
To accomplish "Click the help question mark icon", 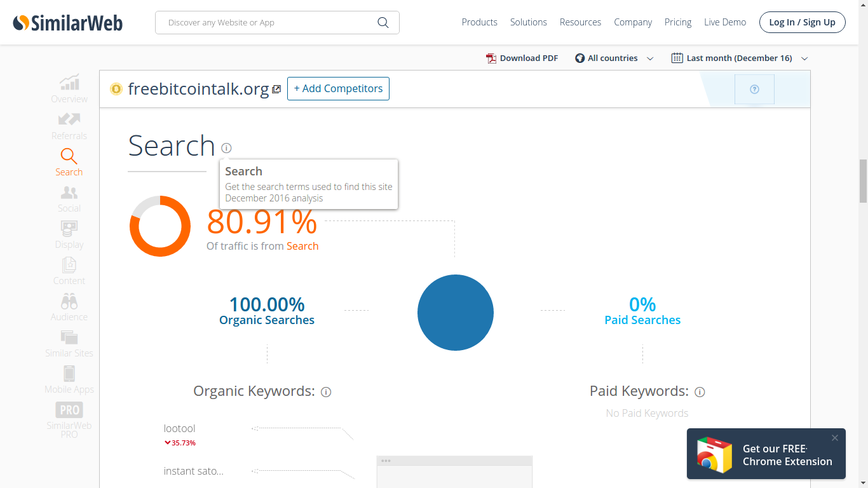I will point(754,89).
